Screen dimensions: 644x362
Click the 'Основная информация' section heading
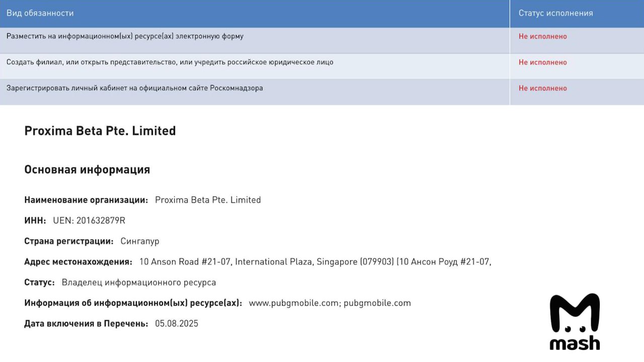coord(87,169)
